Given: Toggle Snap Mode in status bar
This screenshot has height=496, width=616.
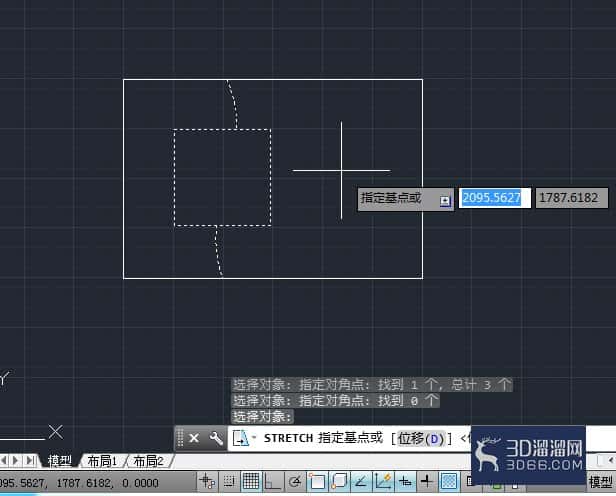Looking at the screenshot, I should (229, 481).
